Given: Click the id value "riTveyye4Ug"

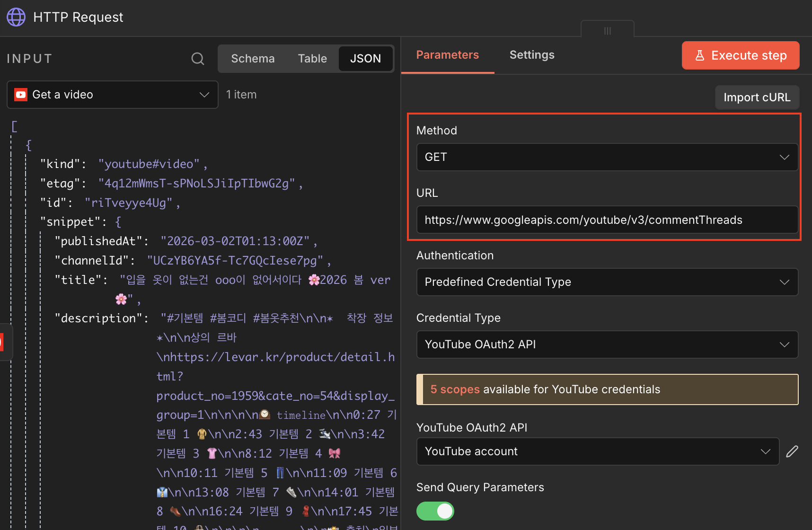Looking at the screenshot, I should (129, 203).
